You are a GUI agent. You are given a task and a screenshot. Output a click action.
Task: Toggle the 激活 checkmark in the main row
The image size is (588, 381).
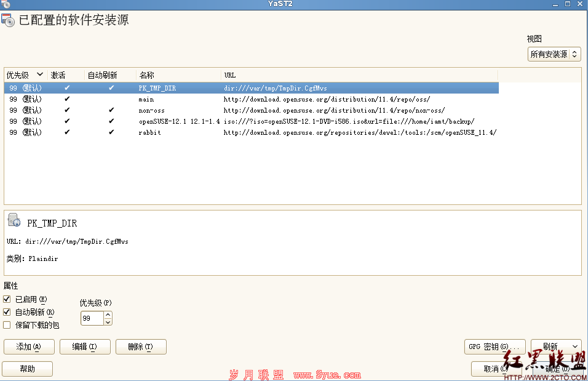[x=67, y=99]
